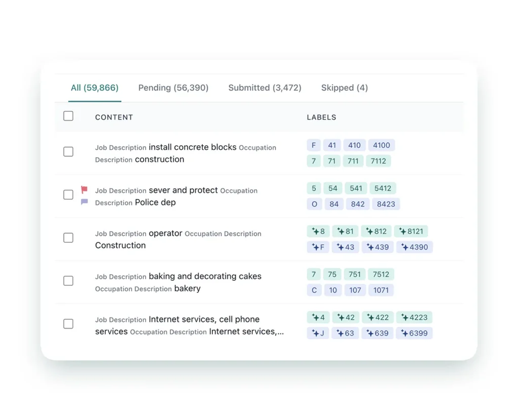518x420 pixels.
Task: Open the Submitted tab
Action: (x=265, y=88)
